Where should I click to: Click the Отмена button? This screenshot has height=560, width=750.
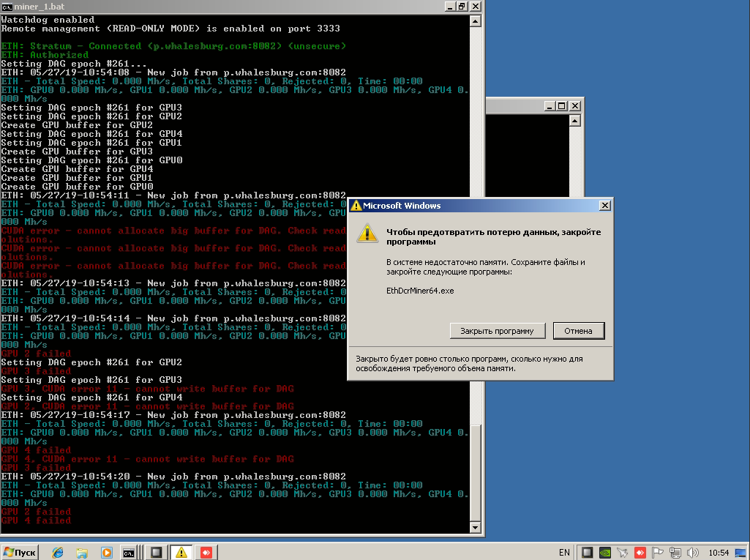[578, 331]
